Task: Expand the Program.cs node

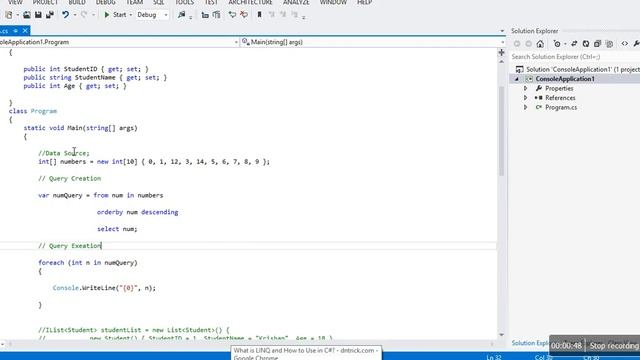Action: coord(526,107)
